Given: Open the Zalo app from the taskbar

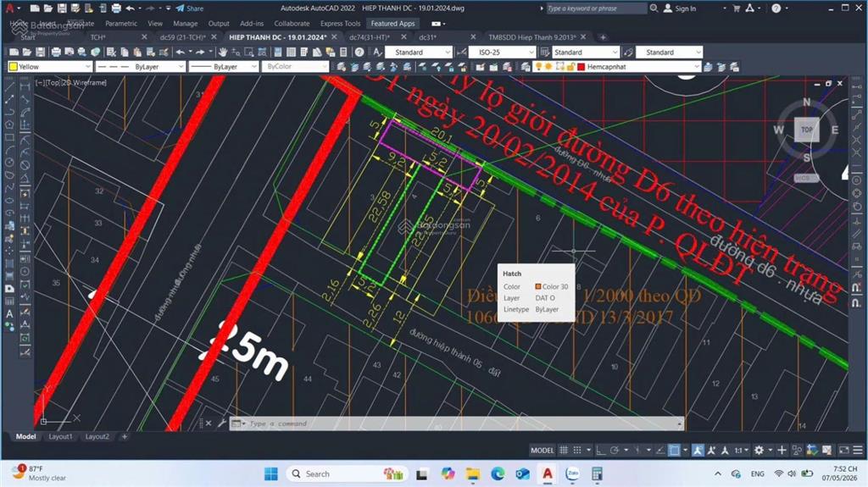Looking at the screenshot, I should (572, 473).
